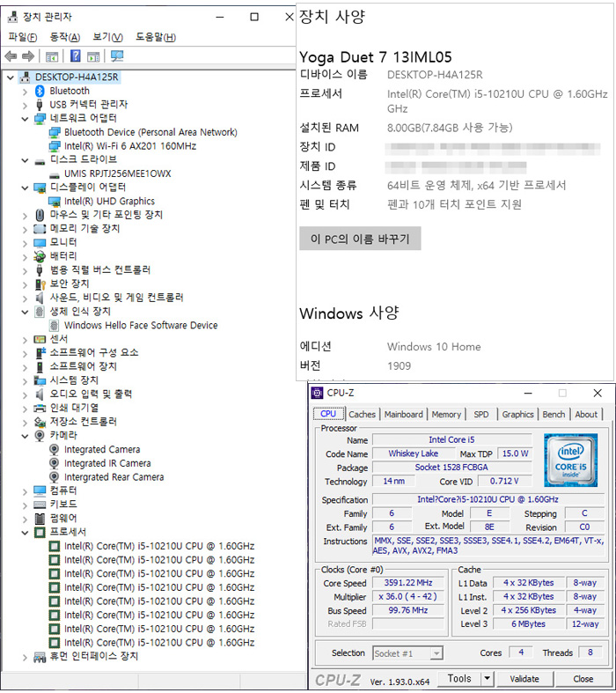
Task: Collapse the 디스플레이 어댑터 category
Action: point(26,188)
